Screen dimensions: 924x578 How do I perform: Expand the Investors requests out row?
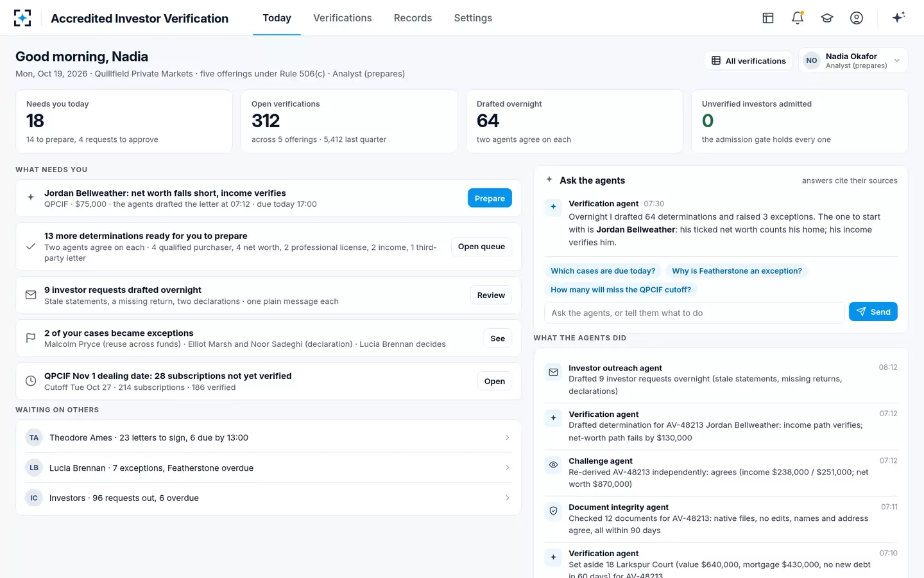tap(268, 498)
